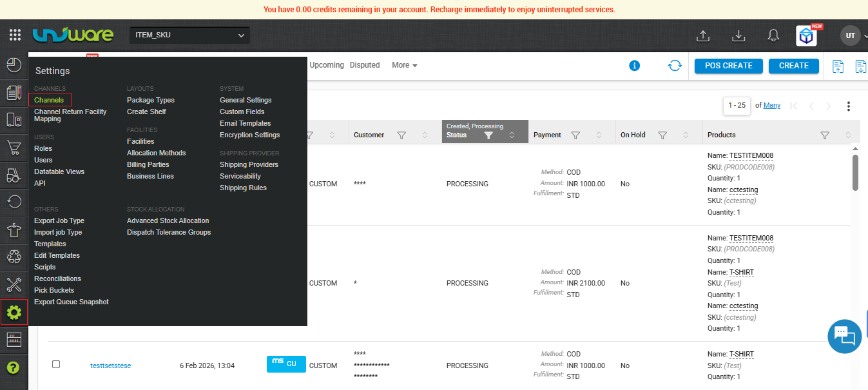The height and width of the screenshot is (390, 868).
Task: Click the orders table vertical scrollbar
Action: (855, 173)
